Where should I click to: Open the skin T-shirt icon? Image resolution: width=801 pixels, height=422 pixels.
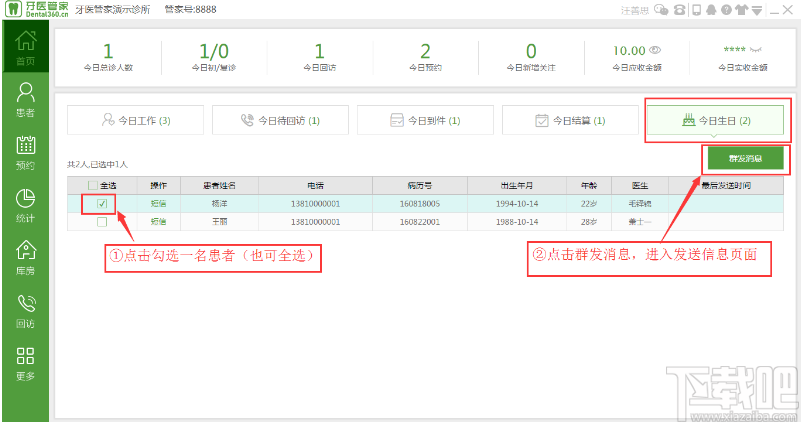click(741, 10)
